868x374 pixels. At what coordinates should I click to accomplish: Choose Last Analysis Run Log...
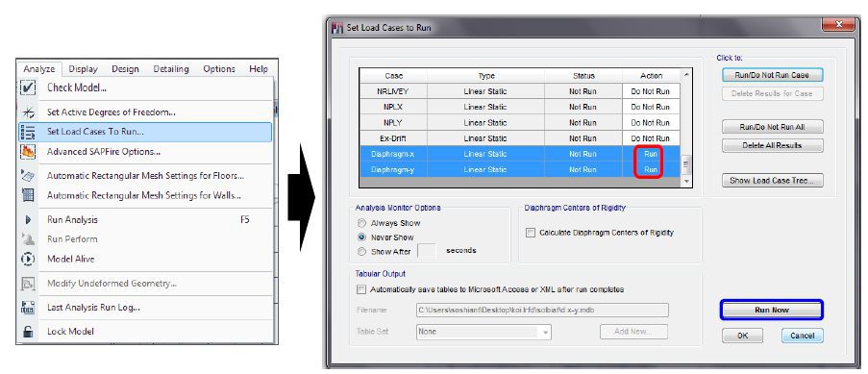click(x=145, y=308)
